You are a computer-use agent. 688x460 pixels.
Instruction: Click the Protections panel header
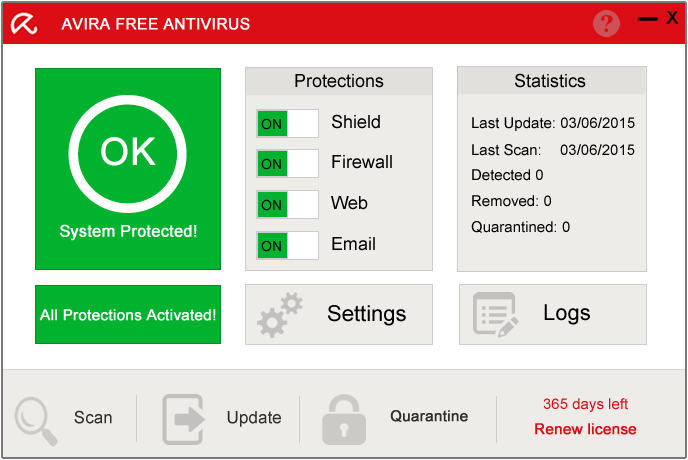(x=339, y=81)
